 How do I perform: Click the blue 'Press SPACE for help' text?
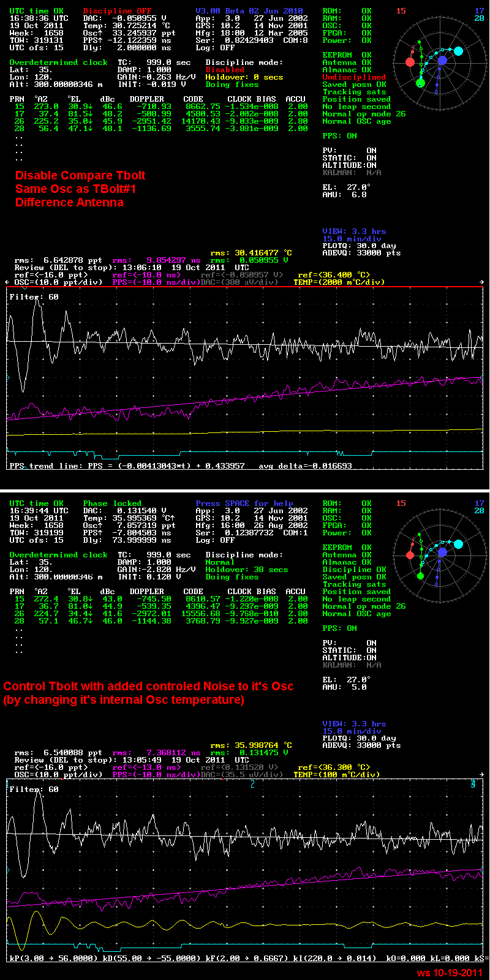click(x=244, y=503)
